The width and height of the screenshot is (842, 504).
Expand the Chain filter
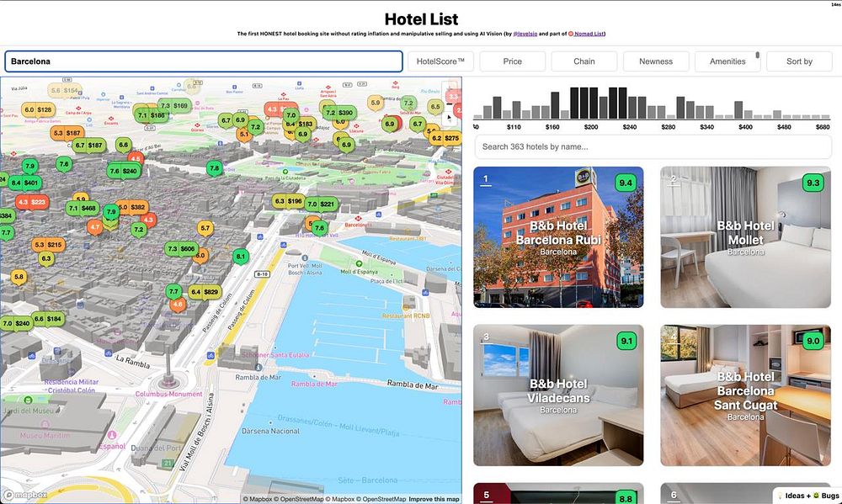point(584,61)
